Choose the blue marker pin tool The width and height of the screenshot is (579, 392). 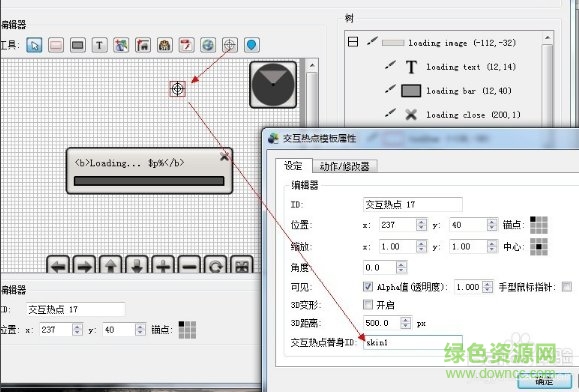point(251,45)
